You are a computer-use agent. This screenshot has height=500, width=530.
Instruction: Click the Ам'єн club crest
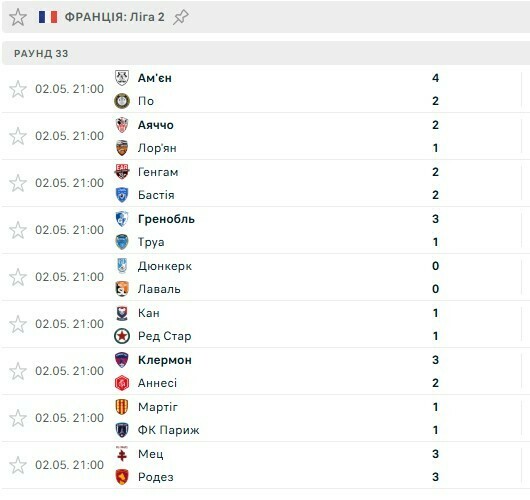pyautogui.click(x=122, y=78)
